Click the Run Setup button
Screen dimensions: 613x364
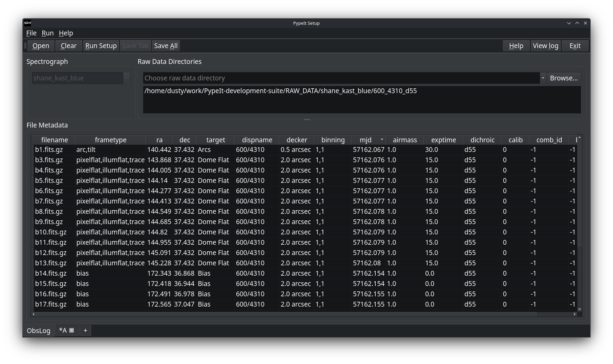pos(101,46)
